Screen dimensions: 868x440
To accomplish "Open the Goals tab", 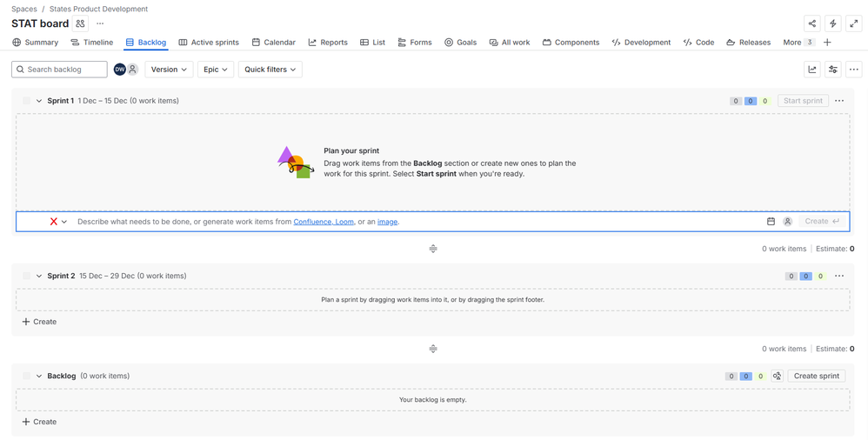I will click(x=460, y=42).
